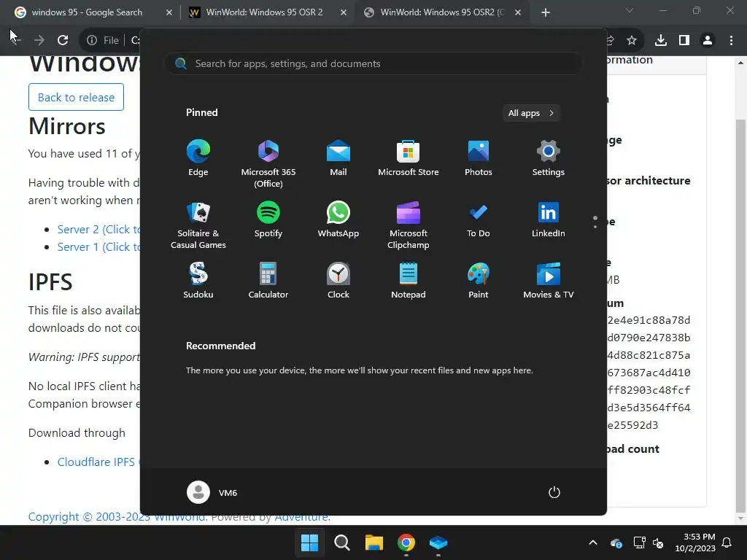
Task: Close the WinWorld: Windows 95 OSR 2 tab
Action: pyautogui.click(x=344, y=13)
